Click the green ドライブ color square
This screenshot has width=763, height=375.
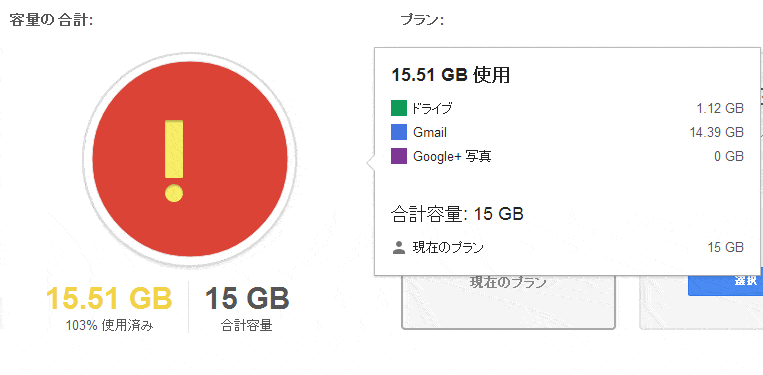[x=399, y=108]
